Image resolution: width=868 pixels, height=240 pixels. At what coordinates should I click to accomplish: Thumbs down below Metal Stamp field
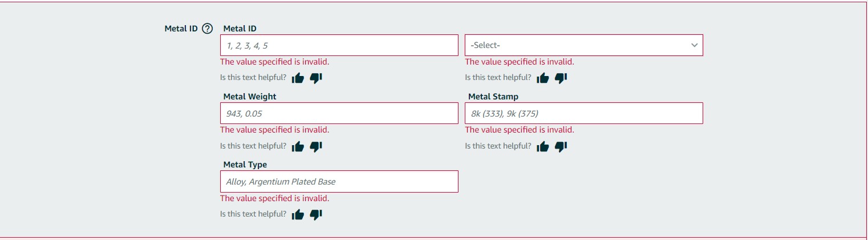click(x=561, y=146)
